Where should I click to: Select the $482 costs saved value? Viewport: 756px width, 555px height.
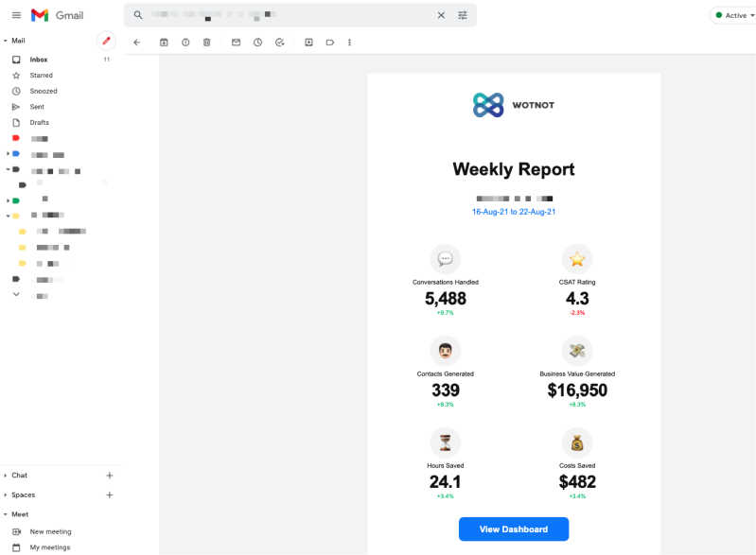click(x=577, y=482)
